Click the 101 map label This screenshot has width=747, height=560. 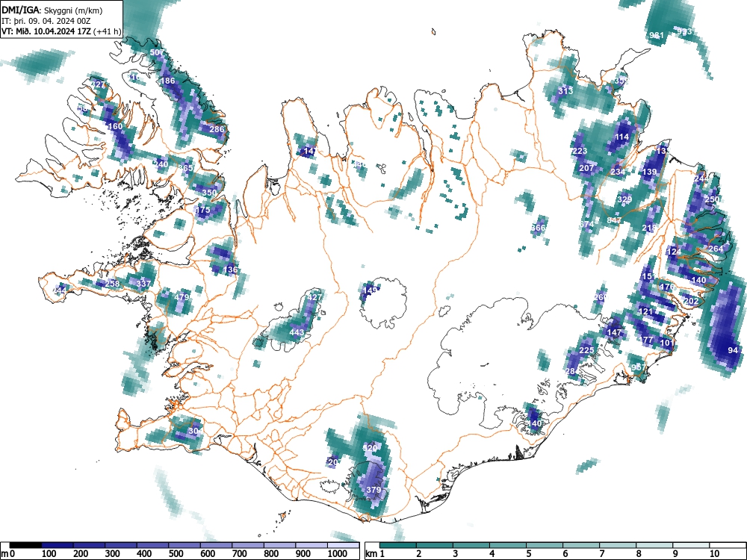click(667, 343)
